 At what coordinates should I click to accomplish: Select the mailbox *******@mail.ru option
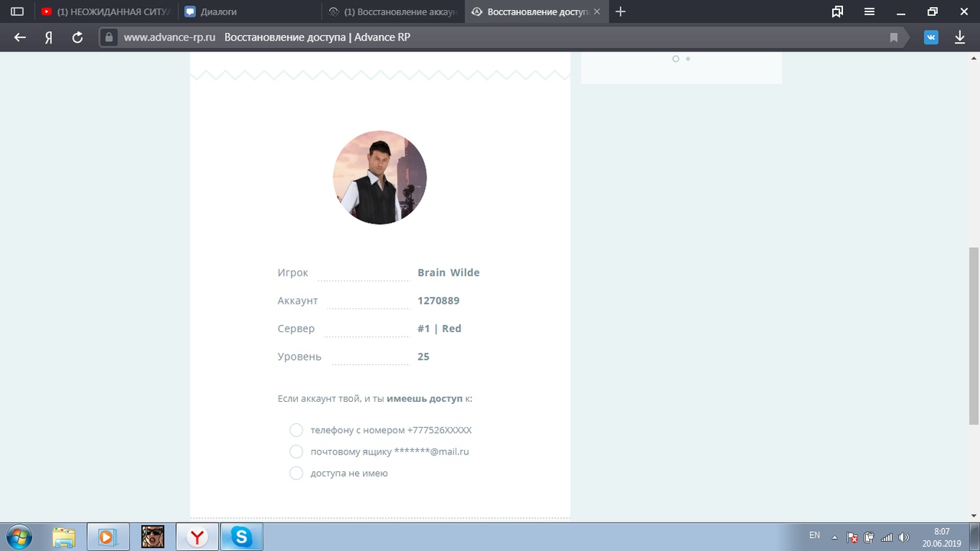click(379, 452)
